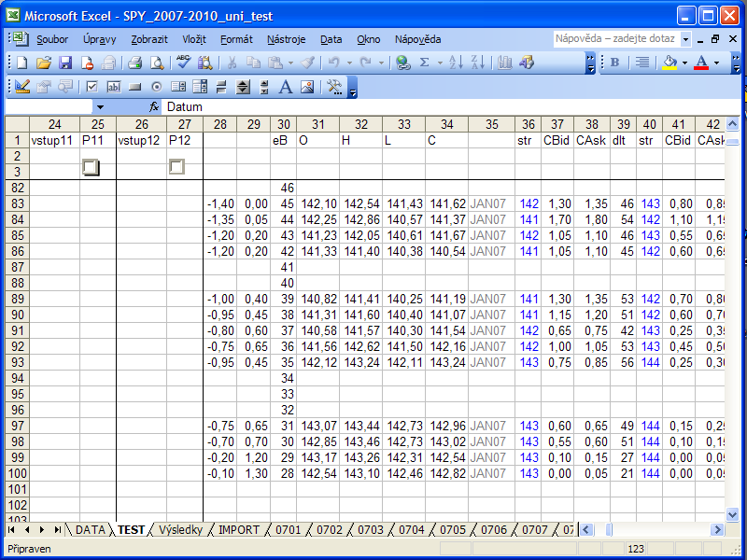Show Standard toolbar options chevron

click(x=590, y=63)
